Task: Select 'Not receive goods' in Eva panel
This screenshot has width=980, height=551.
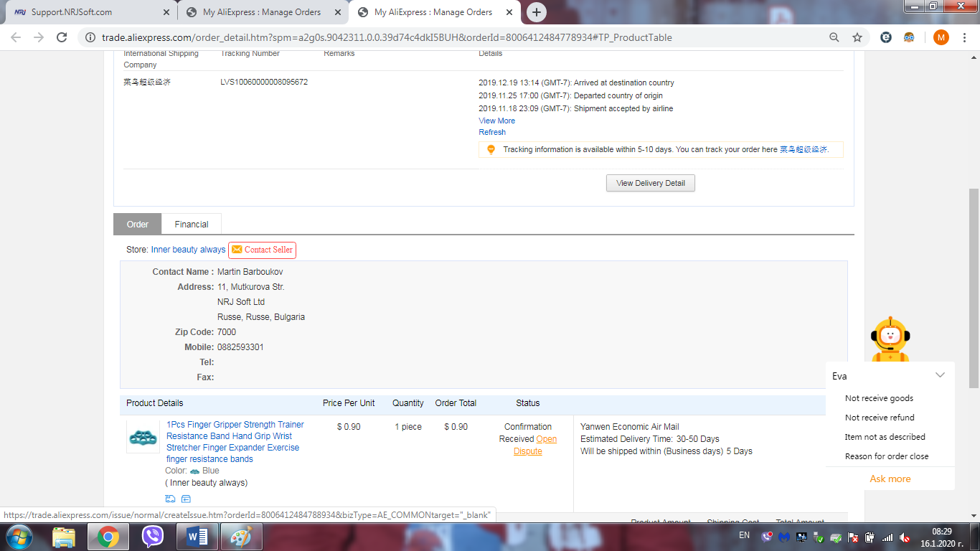Action: 879,398
